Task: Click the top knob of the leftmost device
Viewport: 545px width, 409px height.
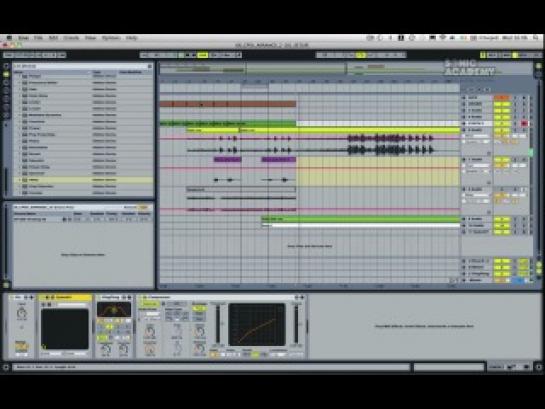Action: tap(22, 313)
